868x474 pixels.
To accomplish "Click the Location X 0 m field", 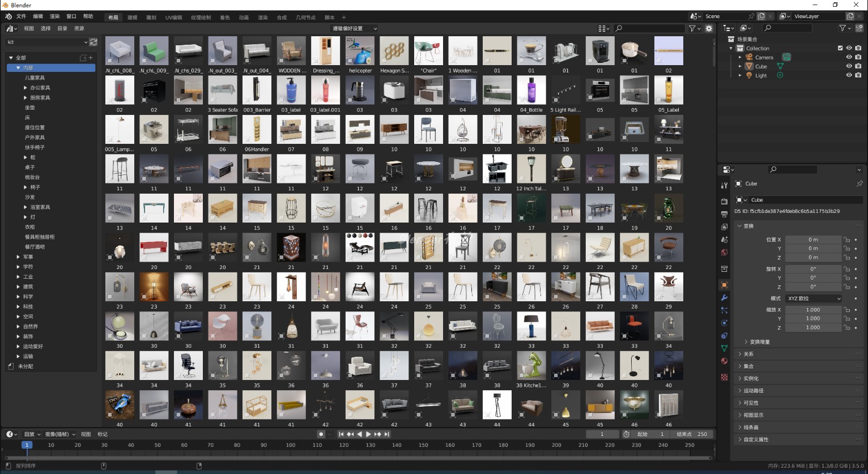I will tap(813, 240).
